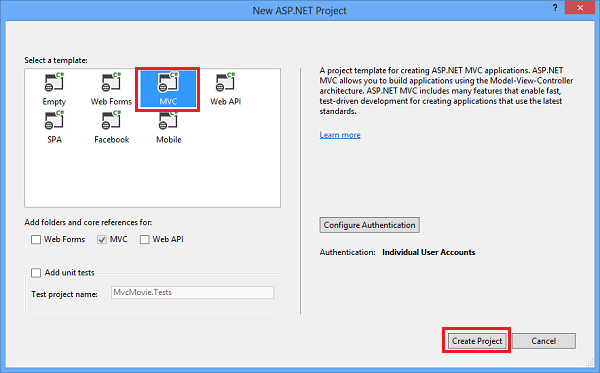Screen dimensions: 600x373
Task: Click Configure Authentication button
Action: point(369,225)
